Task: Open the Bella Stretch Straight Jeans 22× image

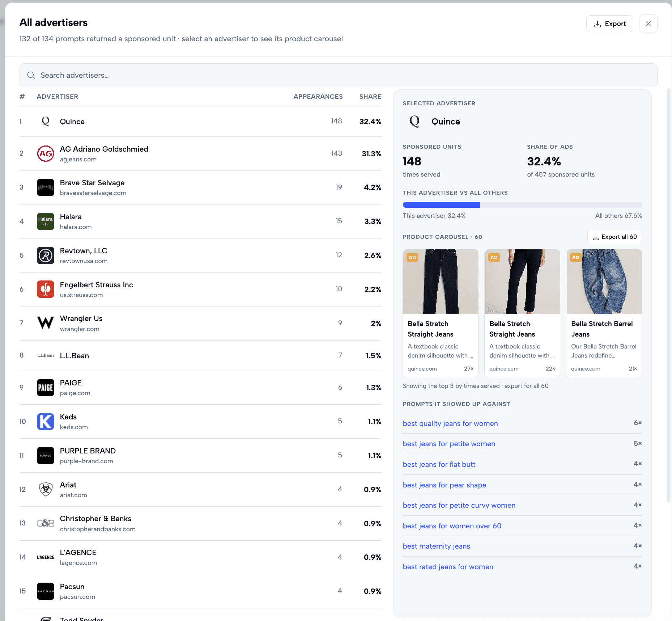Action: tap(522, 282)
